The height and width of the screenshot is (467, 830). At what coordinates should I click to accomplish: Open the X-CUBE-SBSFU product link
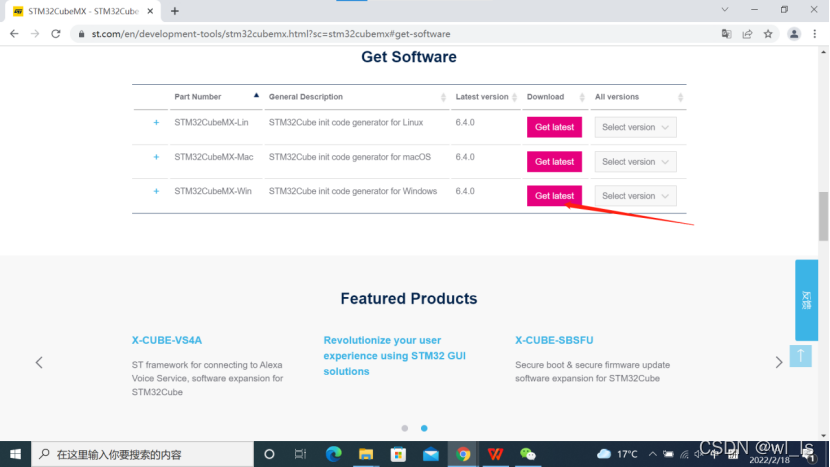point(554,340)
